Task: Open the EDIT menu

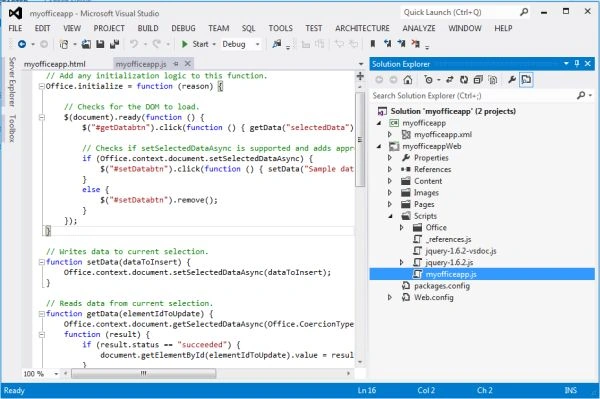Action: coord(42,28)
